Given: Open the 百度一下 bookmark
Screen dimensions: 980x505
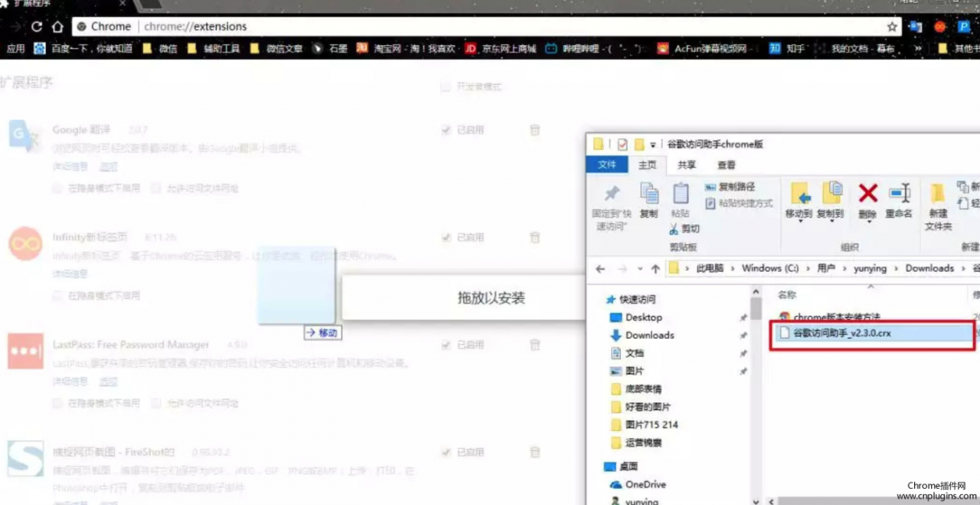Looking at the screenshot, I should (x=83, y=48).
